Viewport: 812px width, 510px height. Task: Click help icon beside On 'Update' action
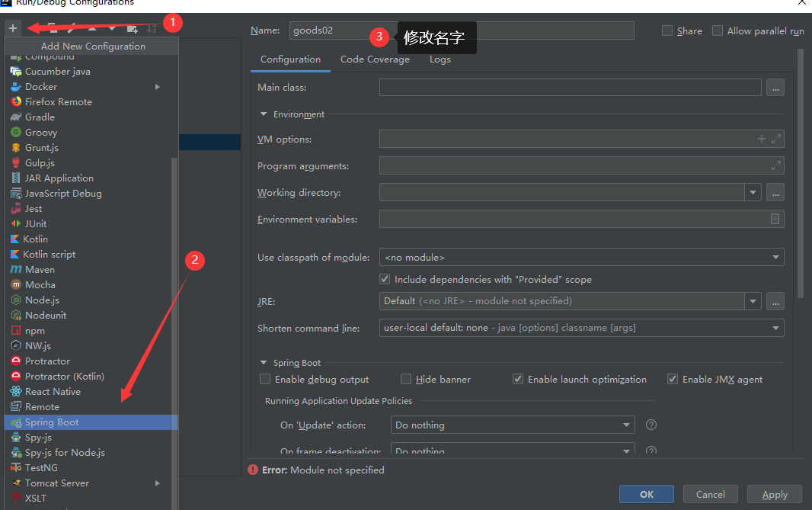tap(651, 425)
